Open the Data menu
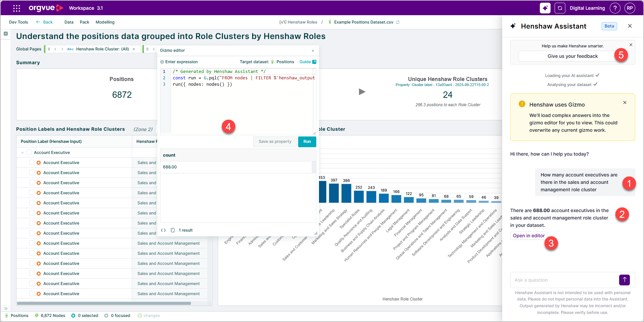The width and height of the screenshot is (644, 322). 69,22
